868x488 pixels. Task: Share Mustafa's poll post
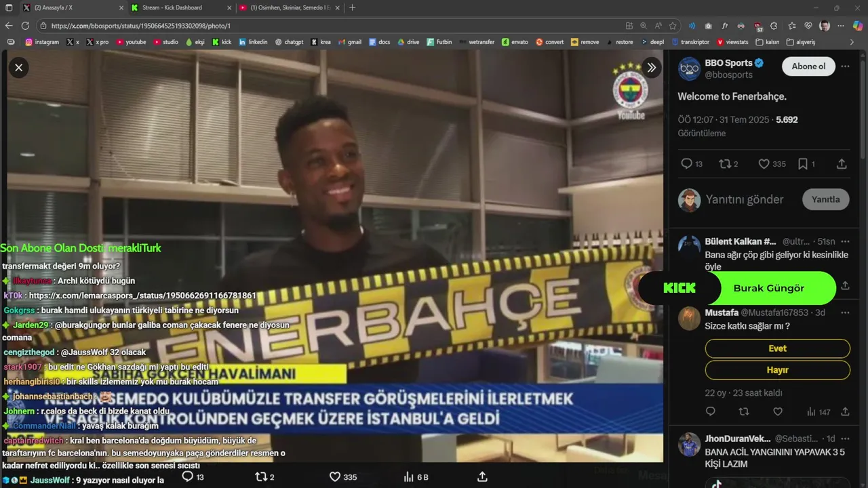pos(845,411)
